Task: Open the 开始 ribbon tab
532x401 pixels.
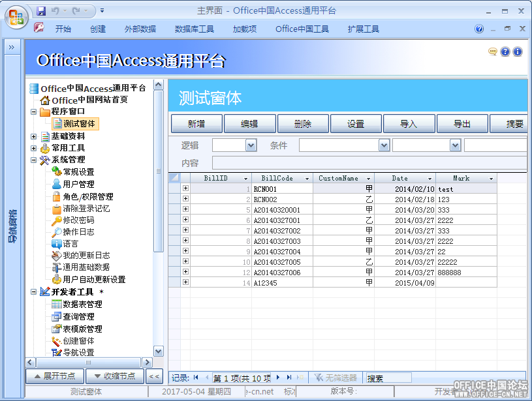Action: pos(63,29)
